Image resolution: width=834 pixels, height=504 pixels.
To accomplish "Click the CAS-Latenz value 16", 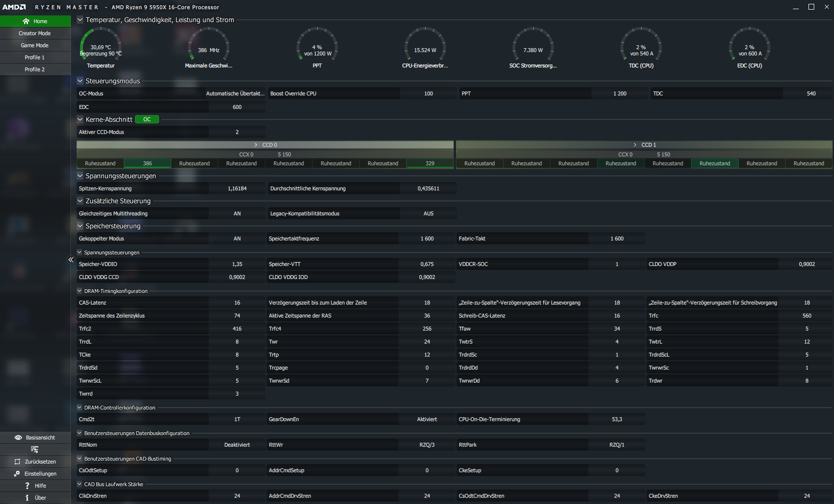I will (x=237, y=303).
